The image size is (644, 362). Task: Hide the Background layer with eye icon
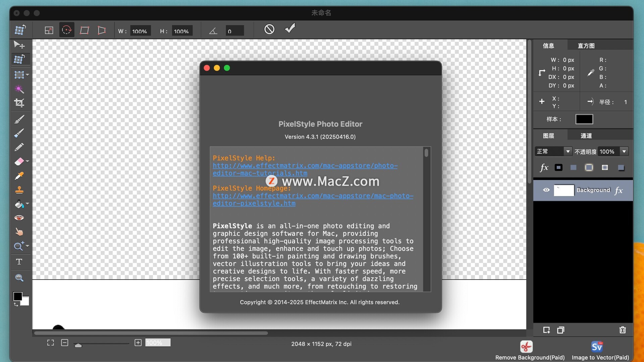(546, 190)
